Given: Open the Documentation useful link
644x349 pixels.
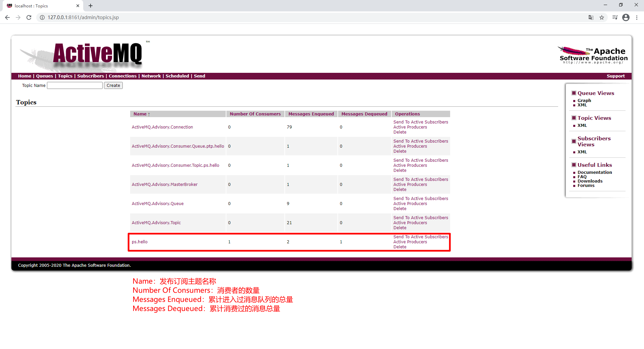Looking at the screenshot, I should tap(595, 172).
